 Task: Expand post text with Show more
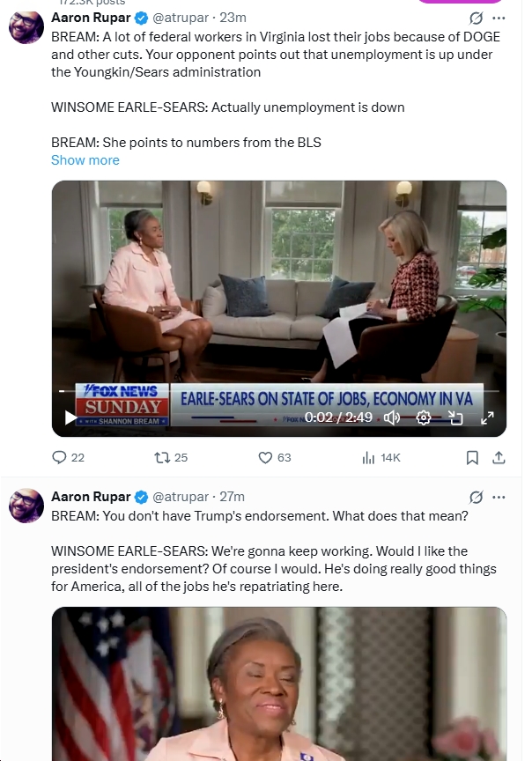(85, 160)
